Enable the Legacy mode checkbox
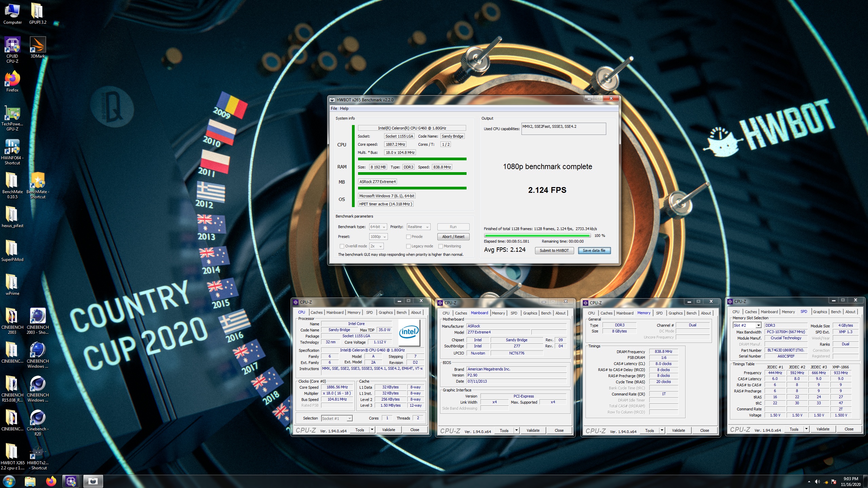Viewport: 868px width, 488px height. pos(408,246)
